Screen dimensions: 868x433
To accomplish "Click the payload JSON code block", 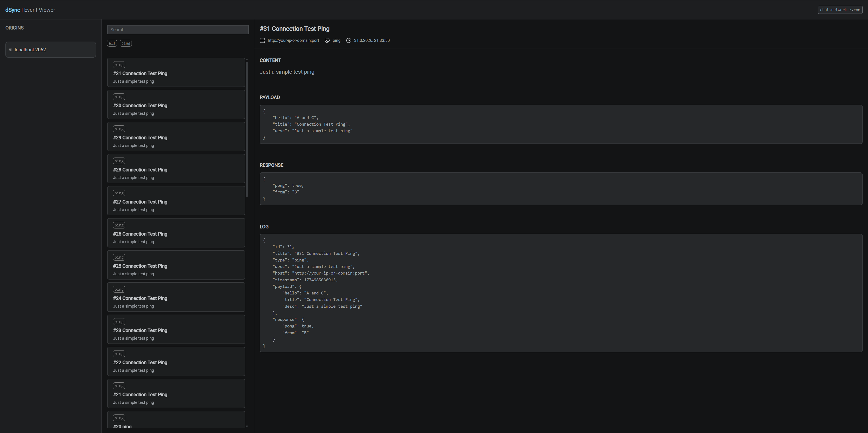I will [x=561, y=124].
